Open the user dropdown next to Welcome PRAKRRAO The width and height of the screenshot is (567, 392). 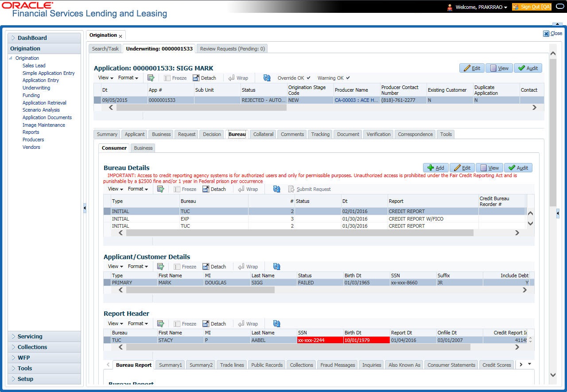505,8
